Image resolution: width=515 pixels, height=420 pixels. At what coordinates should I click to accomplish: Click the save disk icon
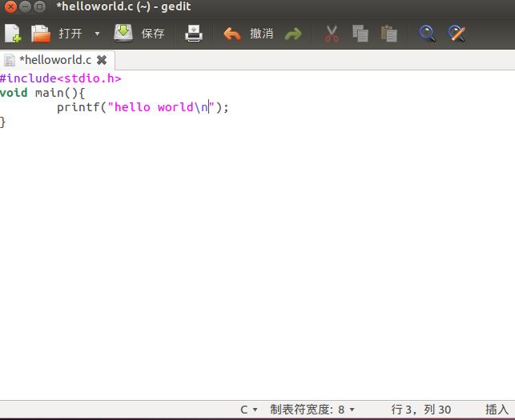pyautogui.click(x=123, y=33)
